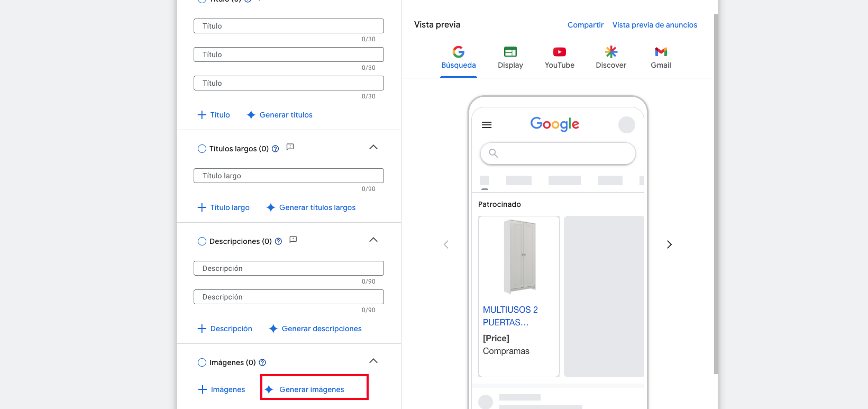Screen dimensions: 868x409
Task: Open the YouTube preview tab
Action: coord(560,58)
